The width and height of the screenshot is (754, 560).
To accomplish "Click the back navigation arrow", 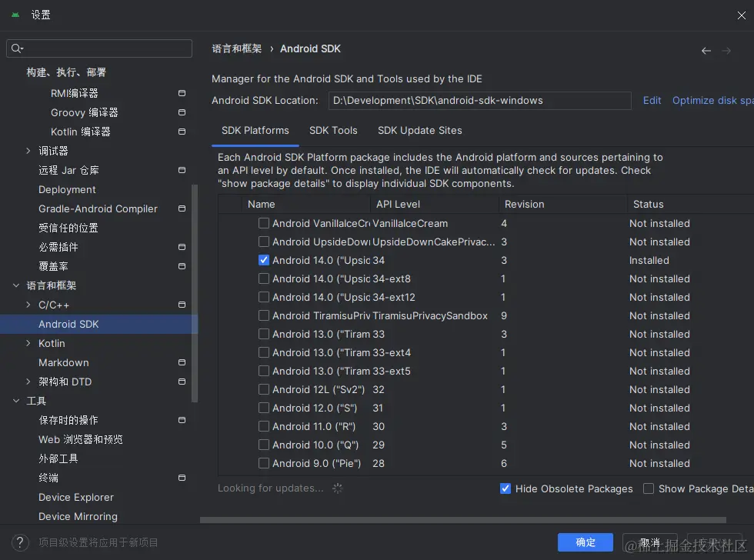I will coord(706,51).
